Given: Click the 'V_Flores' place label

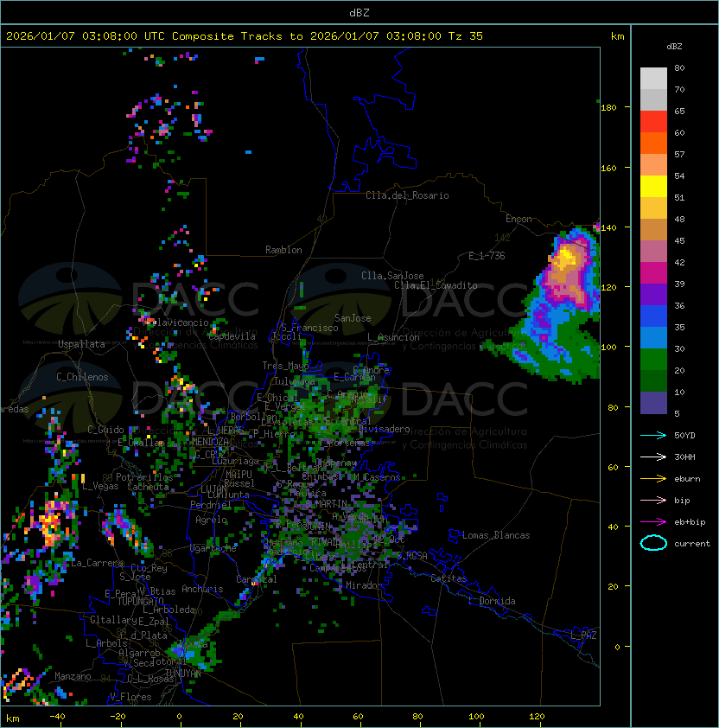Looking at the screenshot, I should tap(130, 697).
